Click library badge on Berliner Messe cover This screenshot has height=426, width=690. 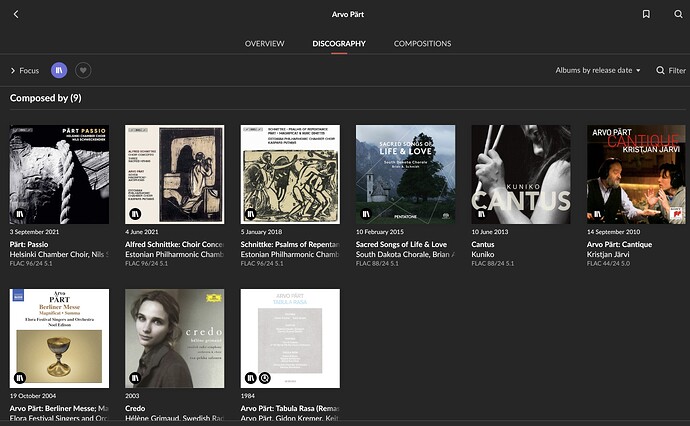(x=20, y=378)
